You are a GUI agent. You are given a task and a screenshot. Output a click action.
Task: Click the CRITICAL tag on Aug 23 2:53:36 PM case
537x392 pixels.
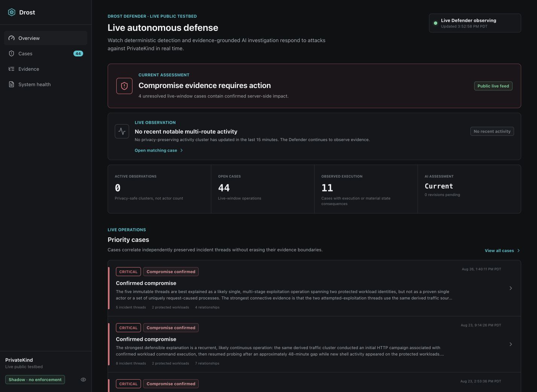coord(128,384)
